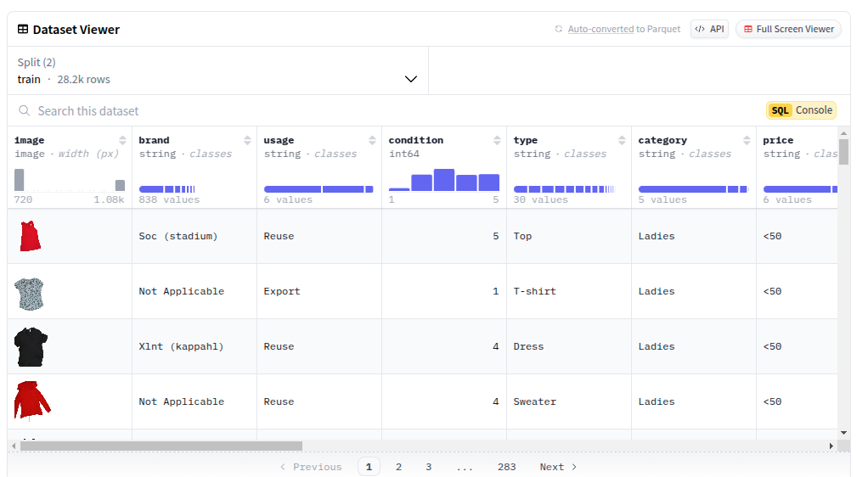Click the tallest condition histogram bar

[444, 180]
